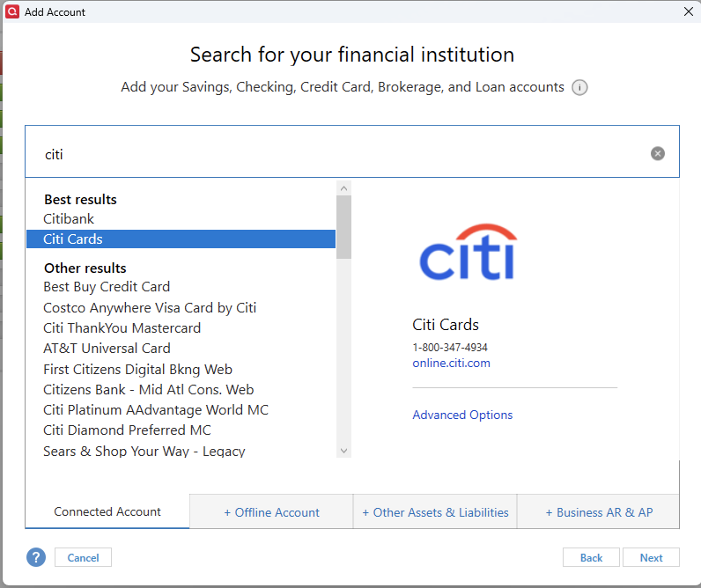Image resolution: width=701 pixels, height=588 pixels.
Task: Visit the online.citi.com link
Action: 451,363
